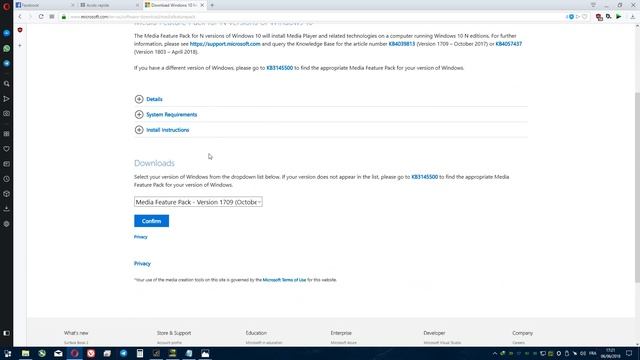This screenshot has height=360, width=640.
Task: Open Extensions cube icon in the sidebar
Action: tap(7, 194)
